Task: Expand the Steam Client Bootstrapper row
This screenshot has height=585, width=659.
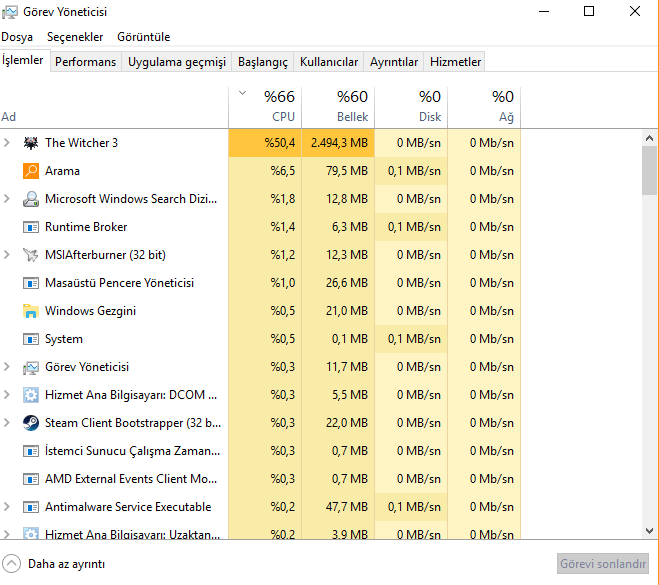Action: [7, 423]
